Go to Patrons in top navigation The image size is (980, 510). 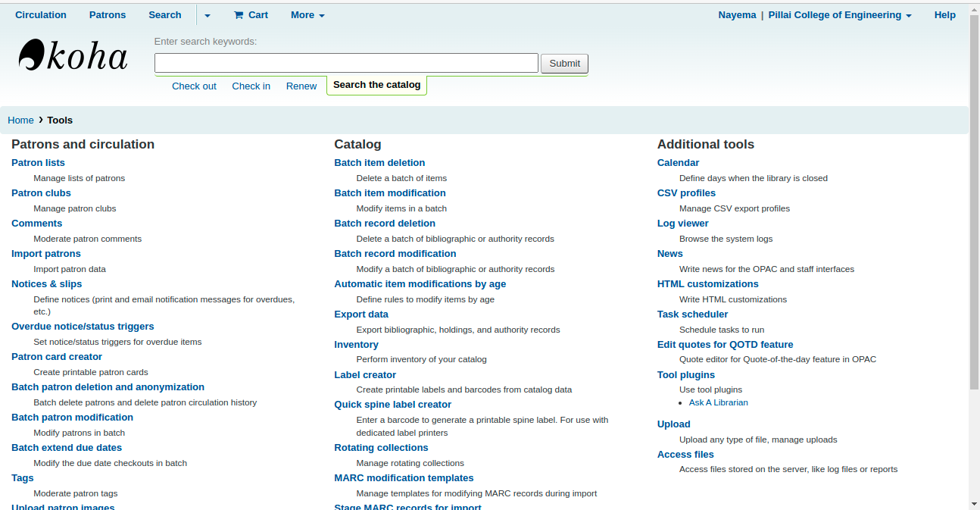tap(108, 15)
